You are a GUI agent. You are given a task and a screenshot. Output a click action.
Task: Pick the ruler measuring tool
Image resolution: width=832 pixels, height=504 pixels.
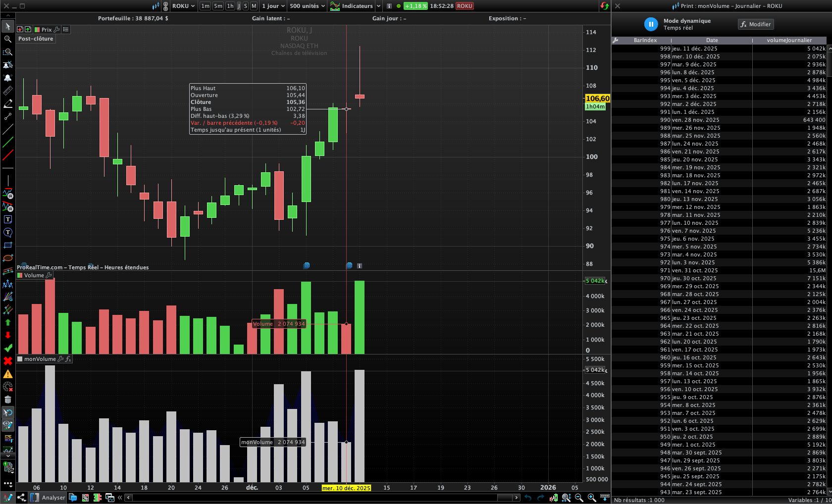8,91
